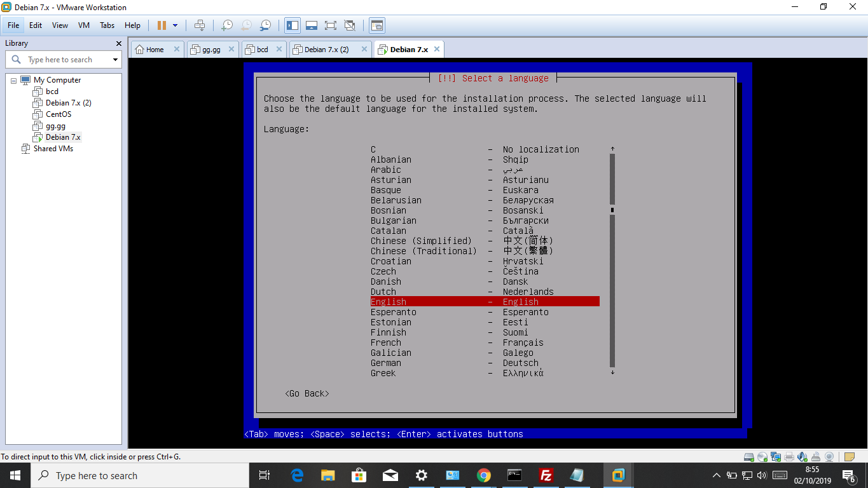The height and width of the screenshot is (488, 868).
Task: Open the snapshot manager icon
Action: [x=266, y=25]
